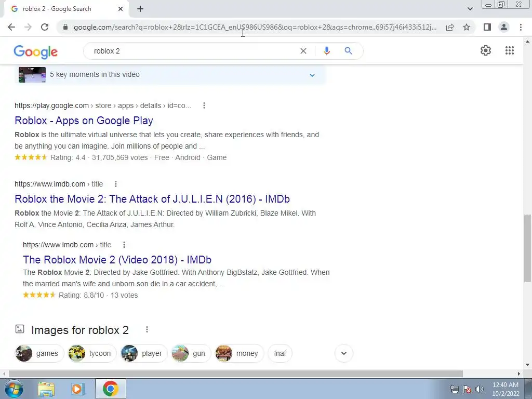Reload the page with the refresh icon

45,27
